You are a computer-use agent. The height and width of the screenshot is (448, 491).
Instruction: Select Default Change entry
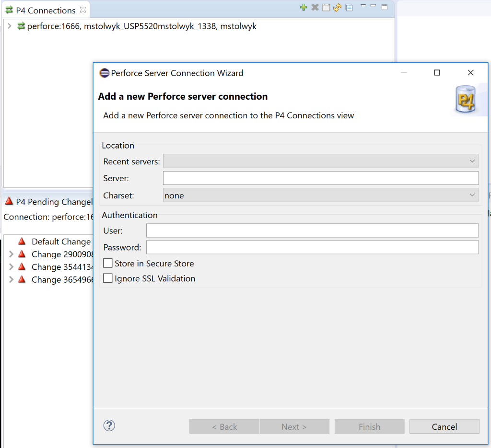[x=61, y=241]
